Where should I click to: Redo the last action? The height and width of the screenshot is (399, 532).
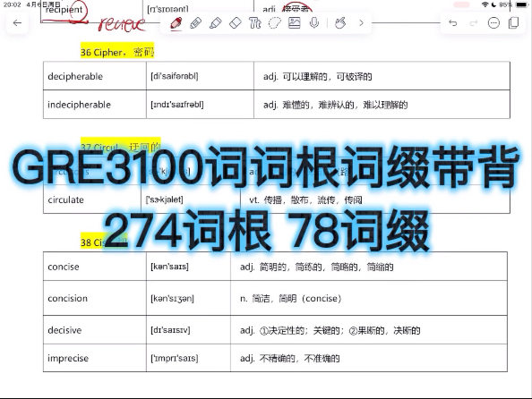(473, 23)
